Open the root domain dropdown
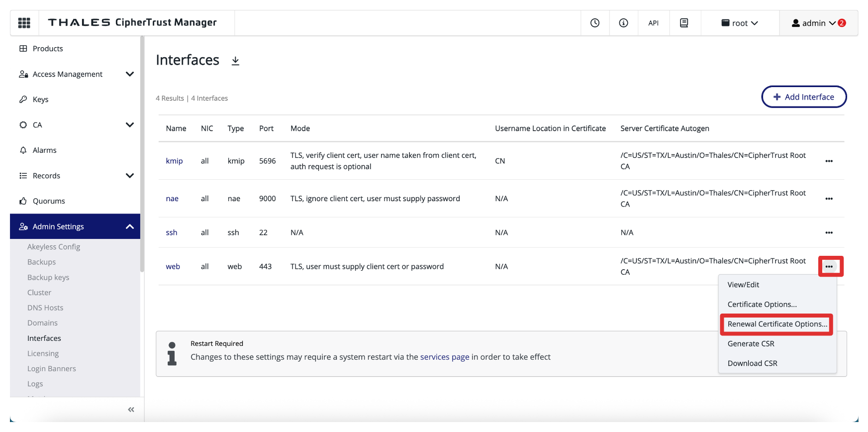The image size is (868, 432). tap(740, 23)
